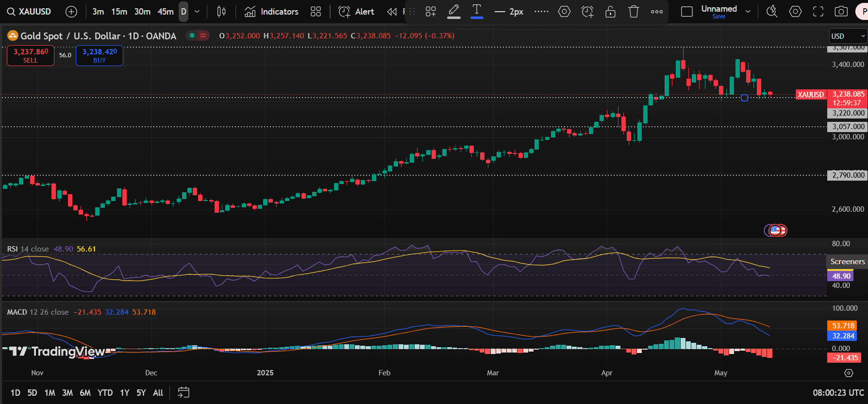868x404 pixels.
Task: Pick the line color pencil tool
Action: click(454, 11)
